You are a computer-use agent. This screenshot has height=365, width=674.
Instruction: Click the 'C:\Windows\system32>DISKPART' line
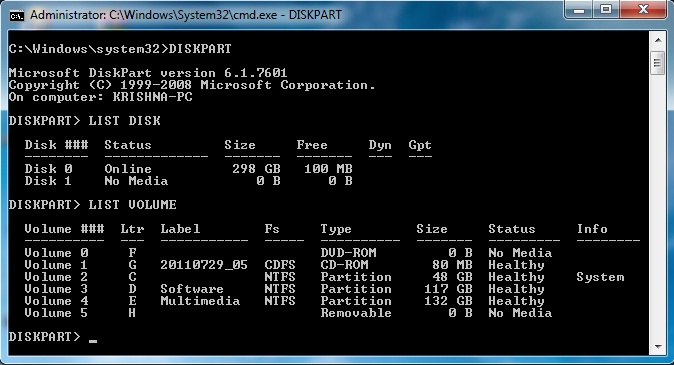pos(120,49)
